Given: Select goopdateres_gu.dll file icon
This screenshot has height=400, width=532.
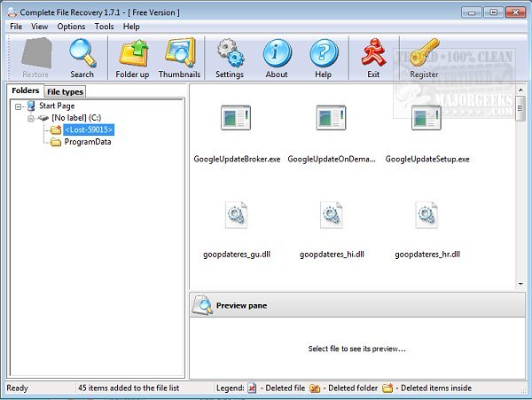Looking at the screenshot, I should tap(236, 216).
